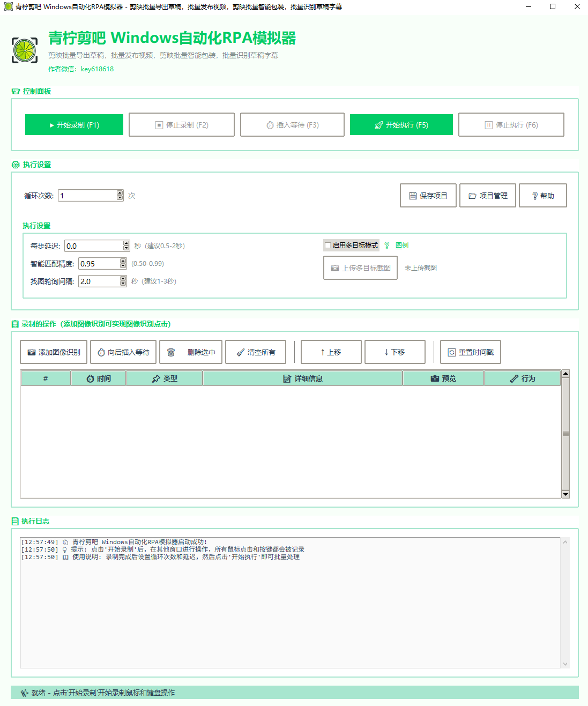
Task: Click 添加图像识别 camera icon button
Action: [x=54, y=352]
